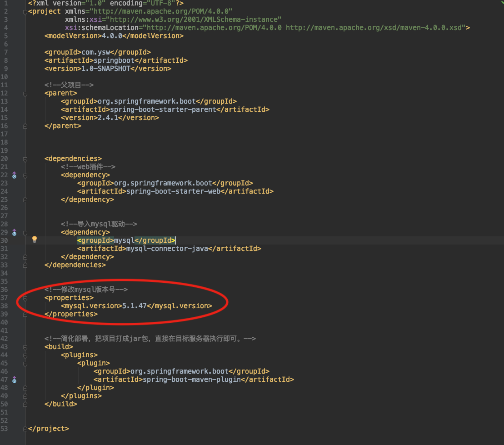Click the 修改mysql版本号 comment line
This screenshot has height=445, width=504.
click(86, 290)
